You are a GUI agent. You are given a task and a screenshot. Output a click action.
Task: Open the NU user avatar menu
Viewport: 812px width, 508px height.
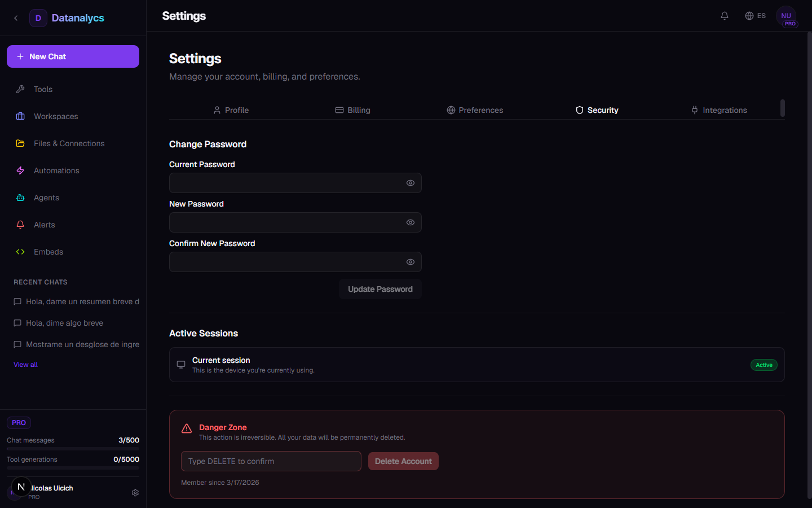786,16
